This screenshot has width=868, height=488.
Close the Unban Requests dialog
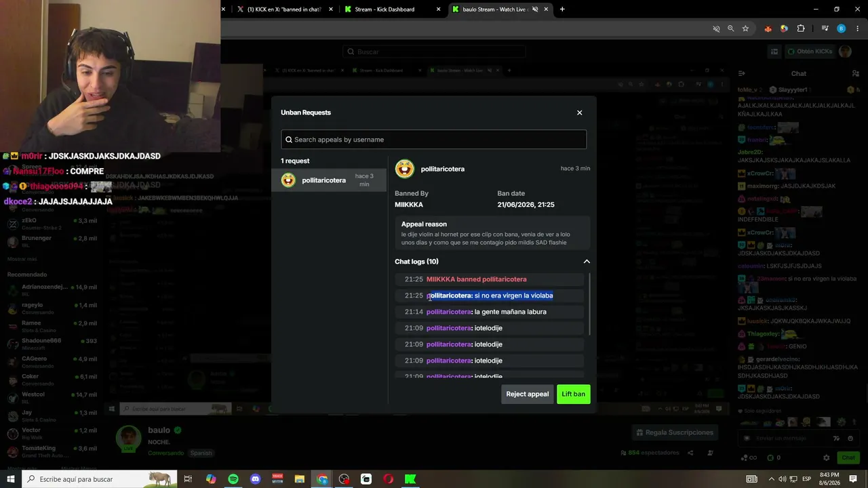(579, 113)
